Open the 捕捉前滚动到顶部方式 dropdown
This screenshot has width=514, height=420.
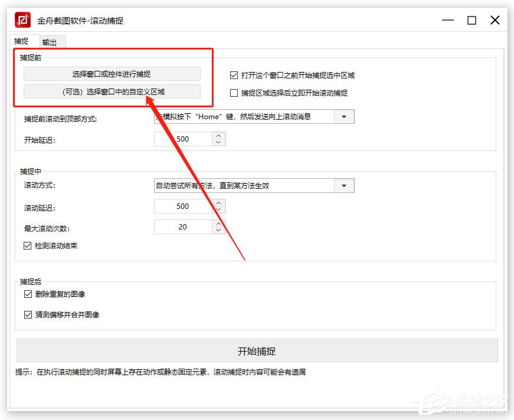pos(344,116)
